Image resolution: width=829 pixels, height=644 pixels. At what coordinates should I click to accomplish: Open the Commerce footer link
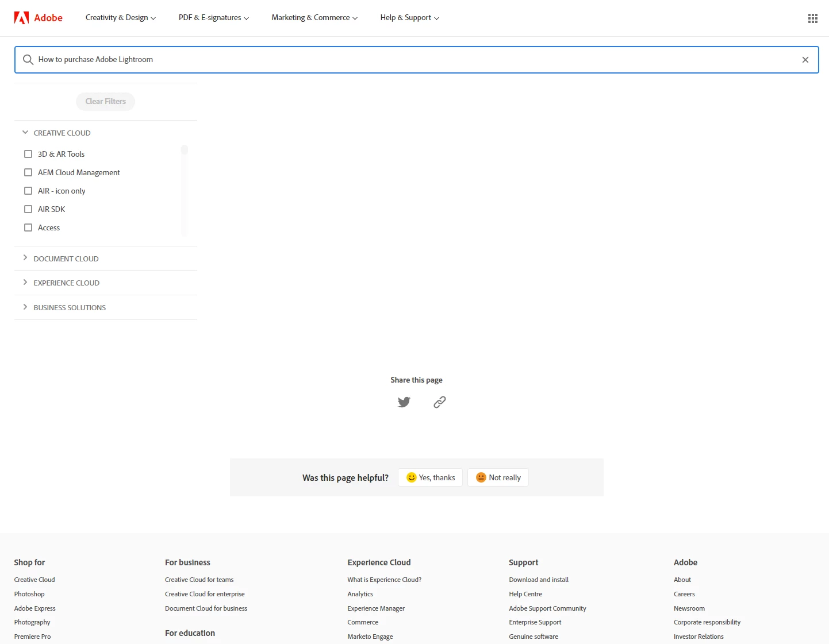coord(363,622)
